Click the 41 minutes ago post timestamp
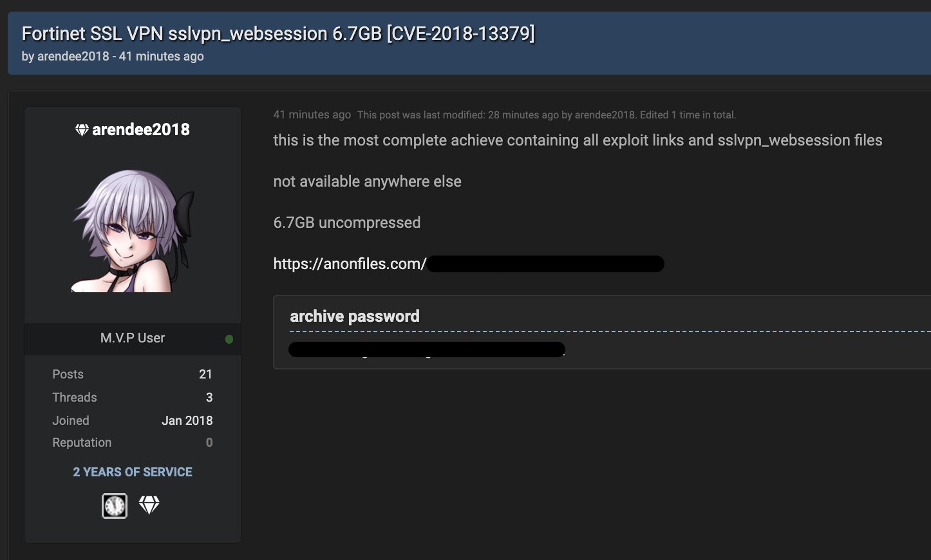This screenshot has width=931, height=560. click(312, 115)
